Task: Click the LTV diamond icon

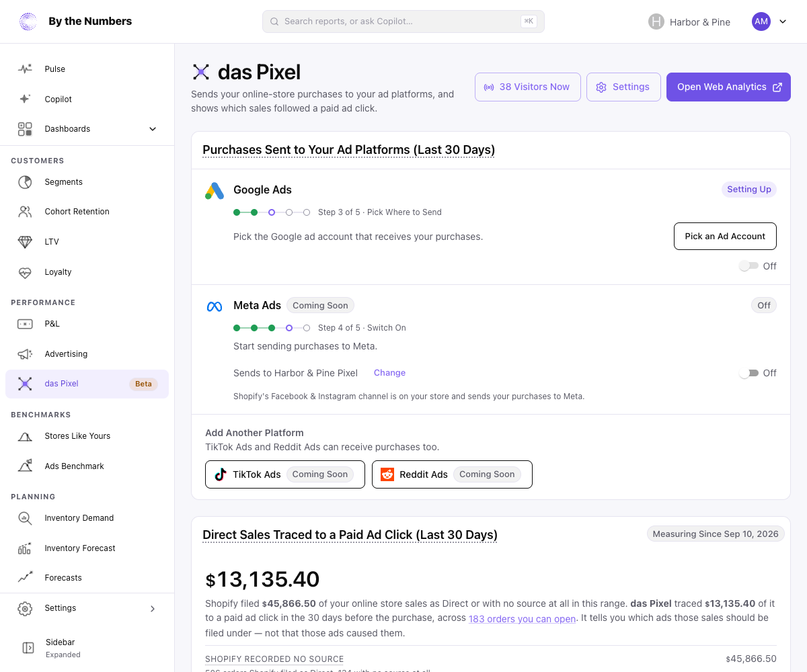Action: 25,242
